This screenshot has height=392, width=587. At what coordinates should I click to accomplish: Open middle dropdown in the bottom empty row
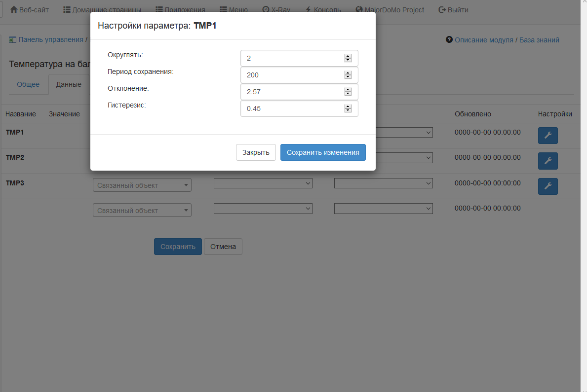point(263,209)
